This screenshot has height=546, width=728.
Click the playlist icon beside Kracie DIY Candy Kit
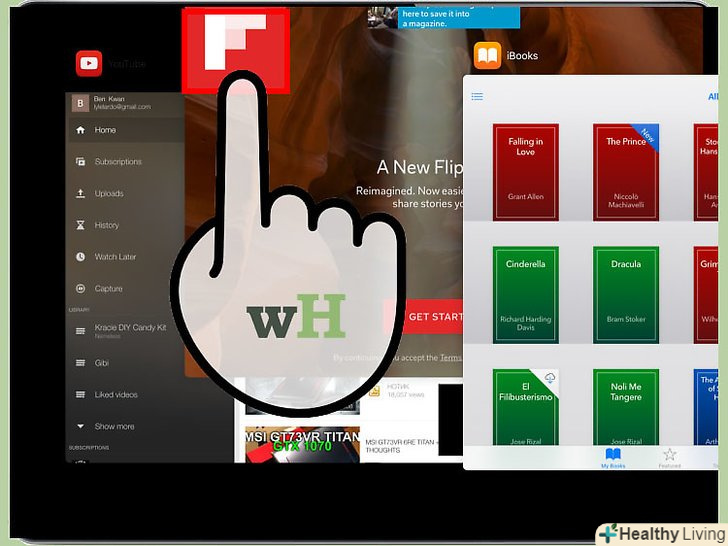80,331
